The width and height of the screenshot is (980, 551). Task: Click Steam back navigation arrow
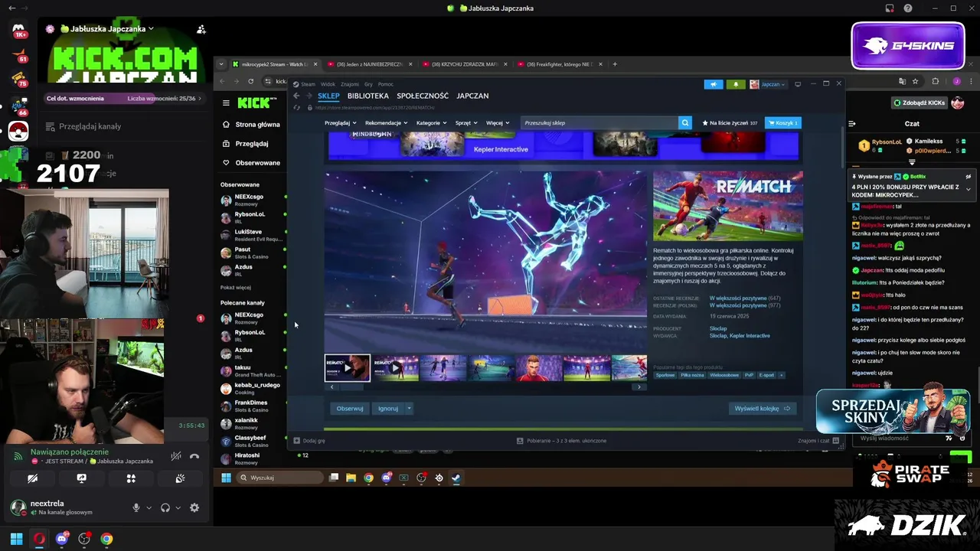296,96
